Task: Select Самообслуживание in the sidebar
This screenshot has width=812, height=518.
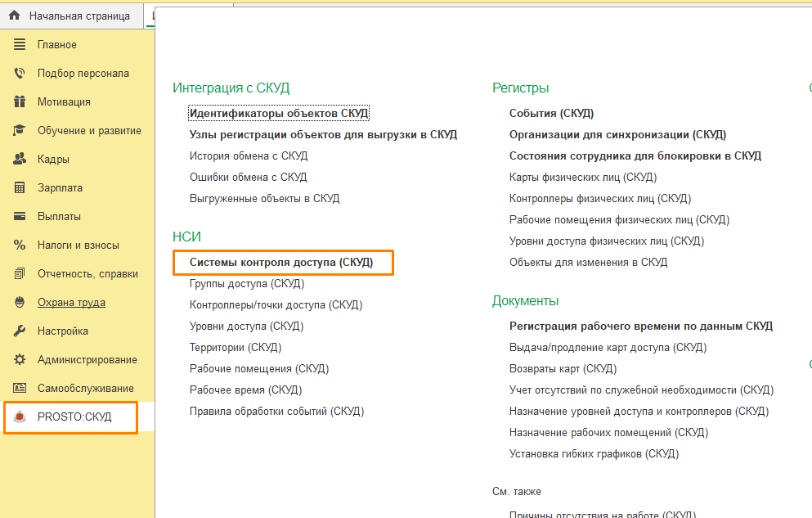Action: [85, 388]
